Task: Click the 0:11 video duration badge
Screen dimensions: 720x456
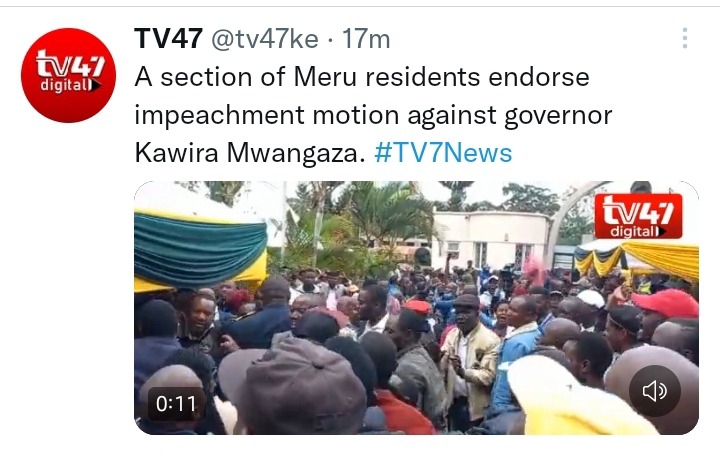Action: coord(176,404)
